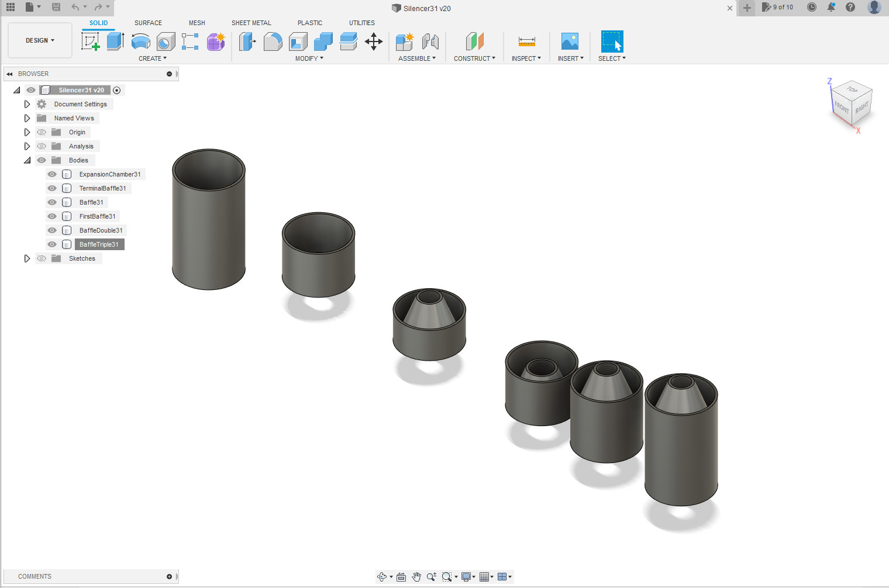
Task: Select the Combine tool
Action: (323, 41)
